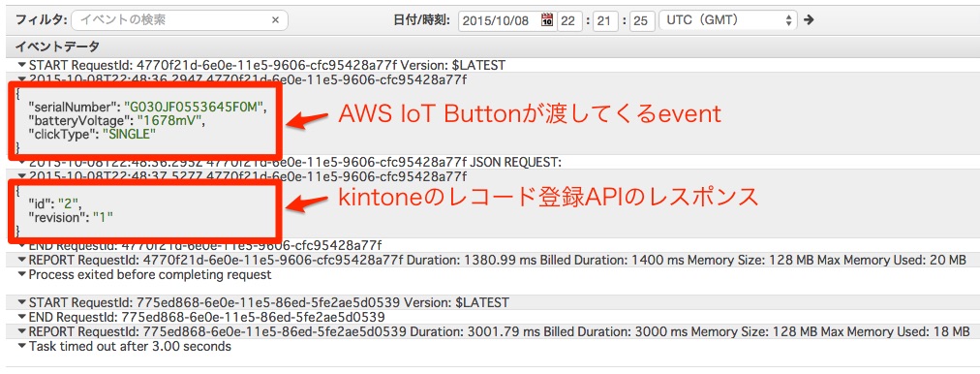Collapse the JSON REQUEST log row
Viewport: 980px width, 374px height.
point(22,163)
